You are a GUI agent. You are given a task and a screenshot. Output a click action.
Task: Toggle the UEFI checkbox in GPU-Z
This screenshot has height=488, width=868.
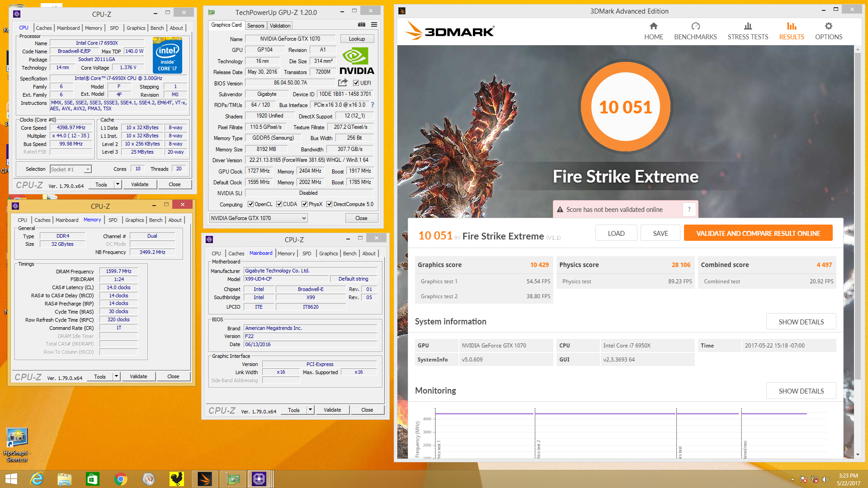point(356,83)
